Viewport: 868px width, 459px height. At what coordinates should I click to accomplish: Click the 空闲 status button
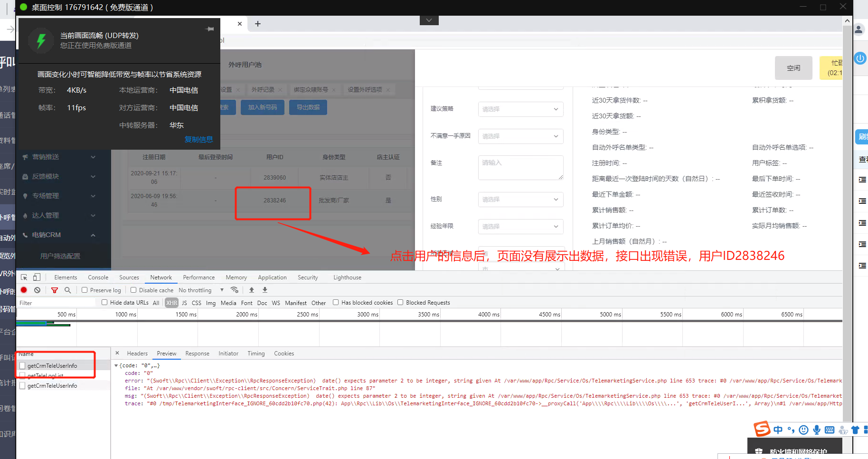(x=793, y=68)
